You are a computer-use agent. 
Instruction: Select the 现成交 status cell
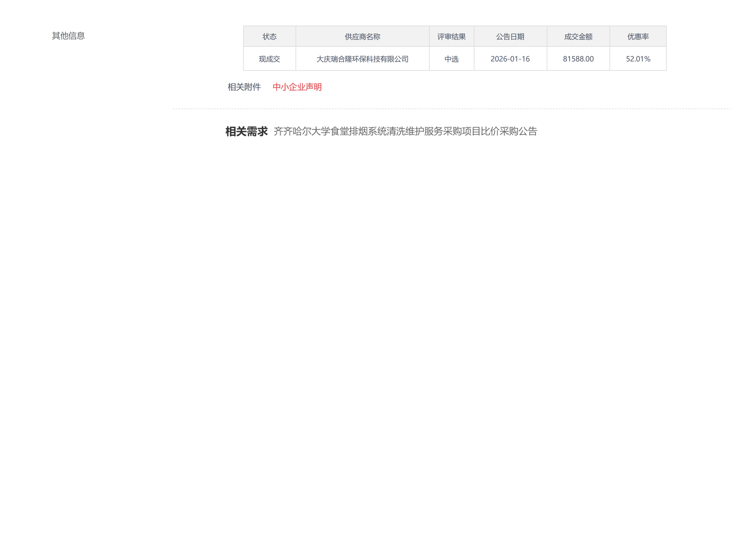(x=269, y=59)
